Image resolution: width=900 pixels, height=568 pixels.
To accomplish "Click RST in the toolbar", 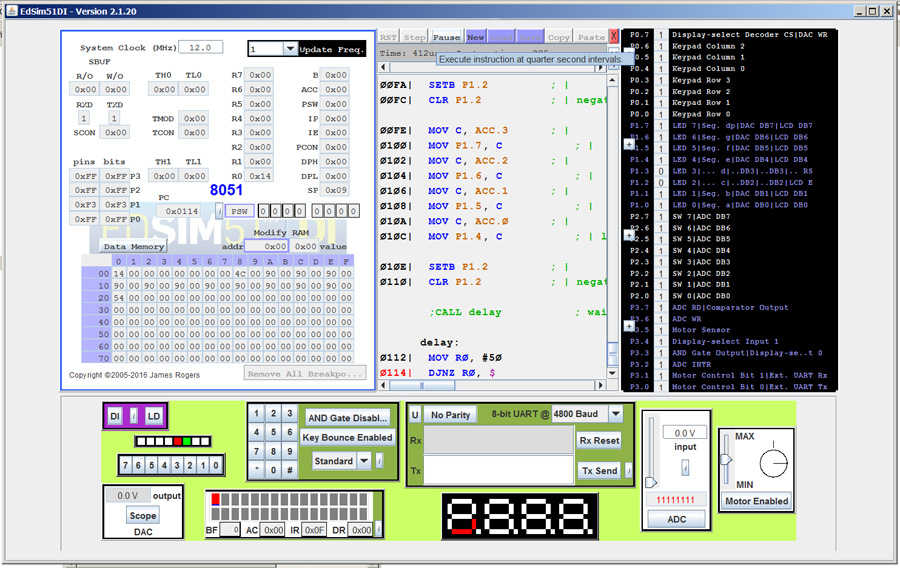I will click(388, 37).
